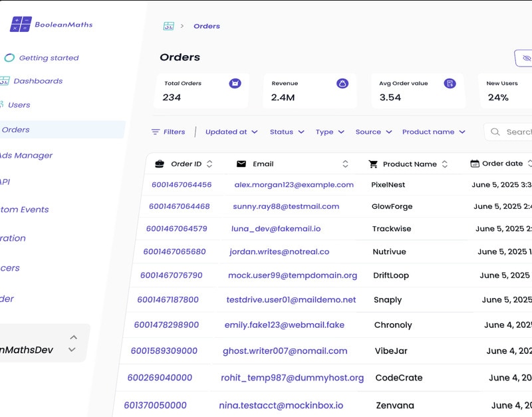Viewport: 532px width, 417px height.
Task: Click the Revenue card icon
Action: pos(342,83)
